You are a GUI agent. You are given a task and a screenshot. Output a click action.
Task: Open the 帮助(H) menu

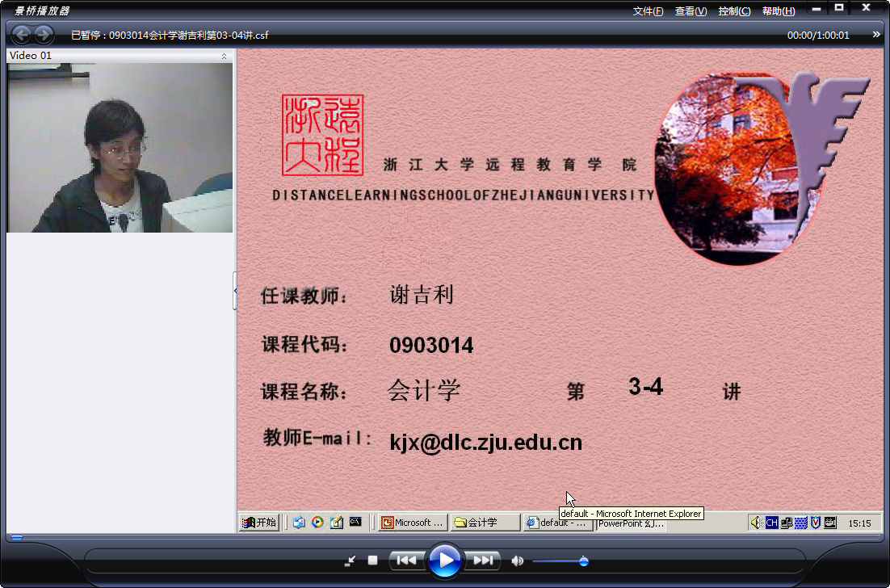pos(779,11)
